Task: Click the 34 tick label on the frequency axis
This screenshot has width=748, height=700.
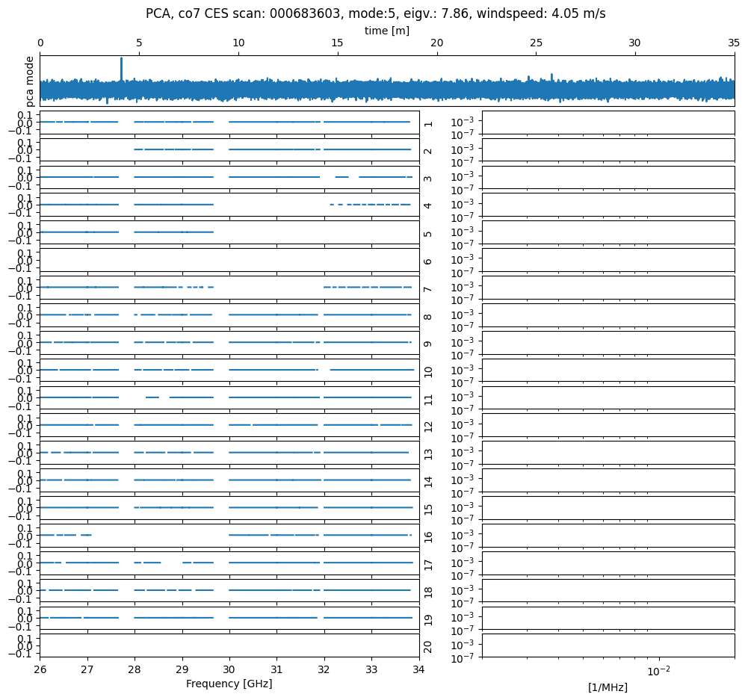Action: [x=418, y=669]
